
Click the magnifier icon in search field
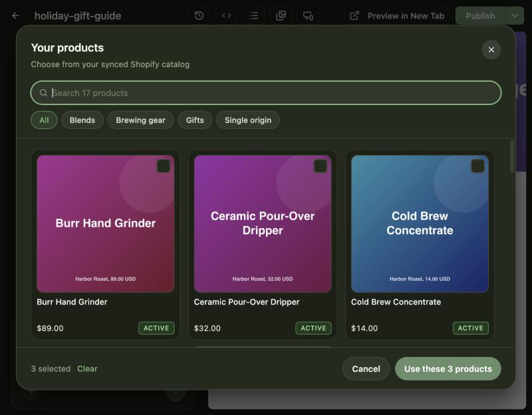43,92
